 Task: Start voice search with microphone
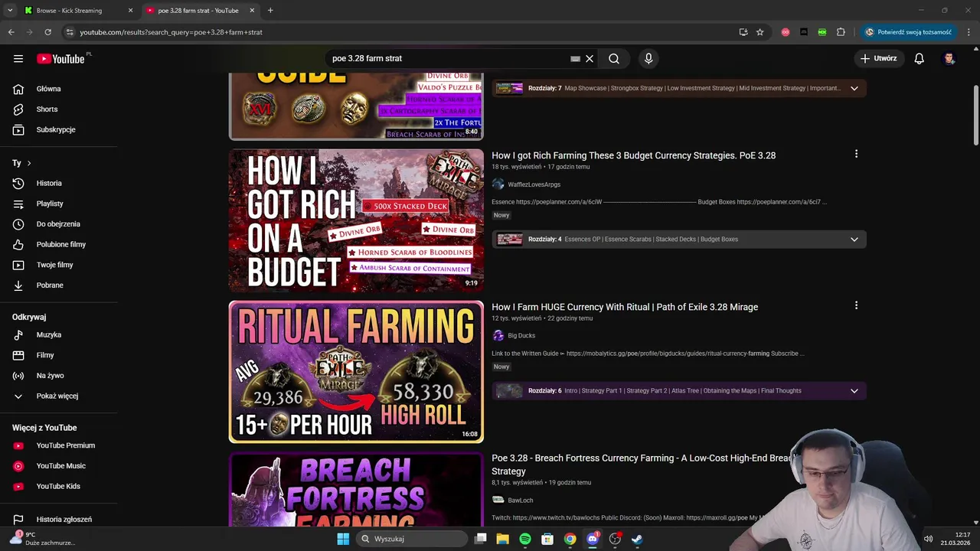[648, 58]
